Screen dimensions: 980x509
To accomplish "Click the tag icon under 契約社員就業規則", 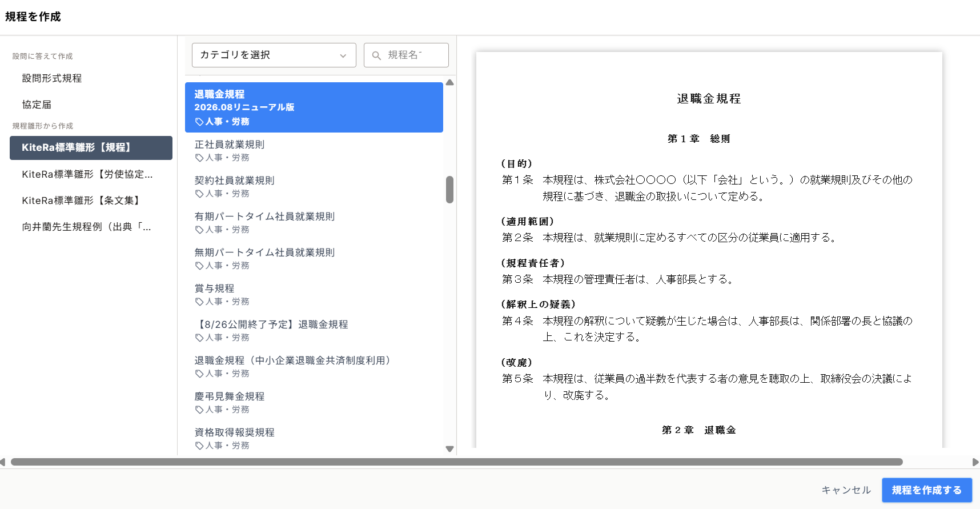I will (199, 194).
